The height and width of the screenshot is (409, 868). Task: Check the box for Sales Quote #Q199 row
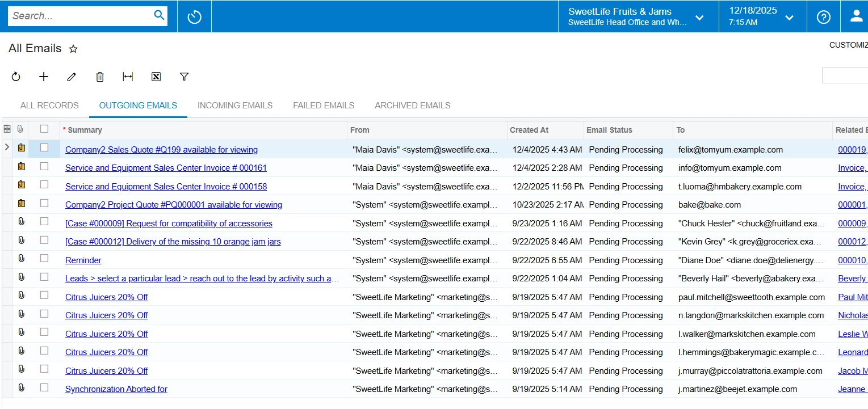(x=44, y=147)
